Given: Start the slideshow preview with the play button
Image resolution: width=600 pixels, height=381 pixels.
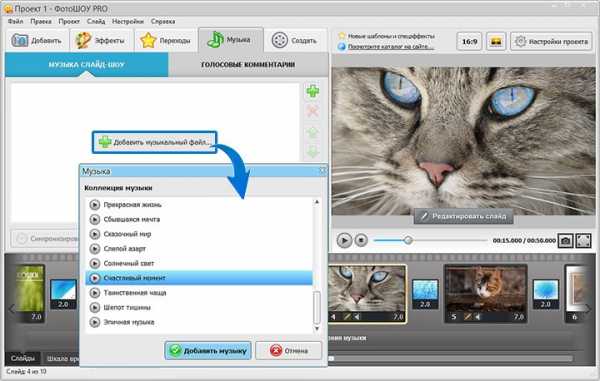Looking at the screenshot, I should [344, 240].
